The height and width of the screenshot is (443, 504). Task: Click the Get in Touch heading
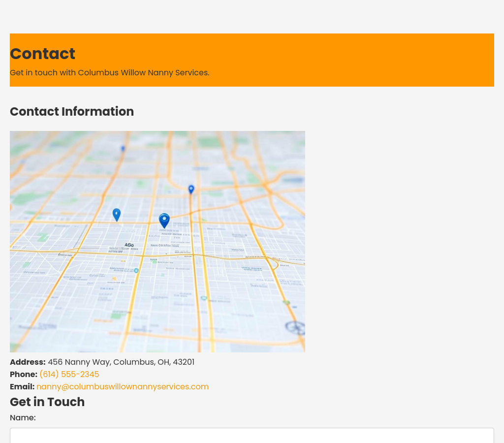click(x=47, y=402)
